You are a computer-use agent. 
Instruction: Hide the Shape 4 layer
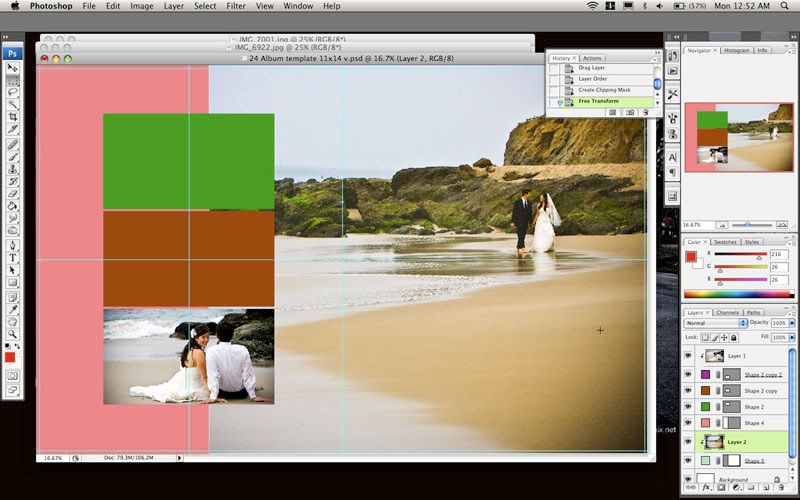688,422
